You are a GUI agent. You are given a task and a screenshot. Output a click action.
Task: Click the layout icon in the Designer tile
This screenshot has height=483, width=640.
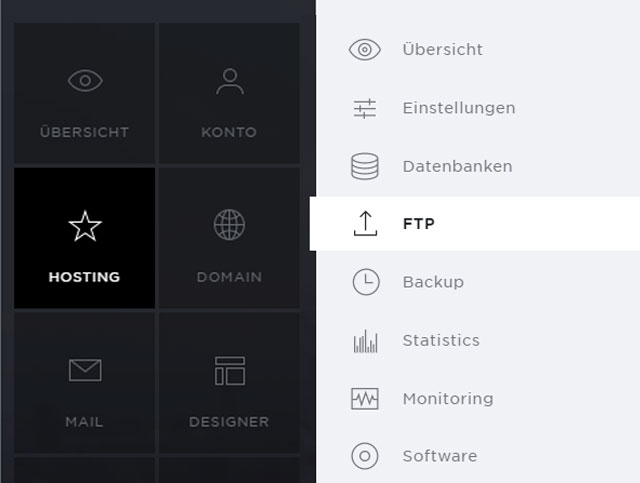point(230,371)
